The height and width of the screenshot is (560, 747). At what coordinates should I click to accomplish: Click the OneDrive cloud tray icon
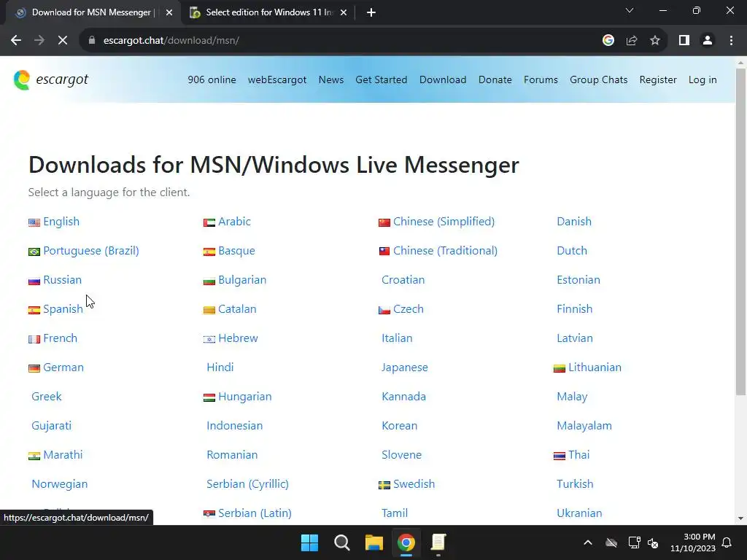click(611, 542)
